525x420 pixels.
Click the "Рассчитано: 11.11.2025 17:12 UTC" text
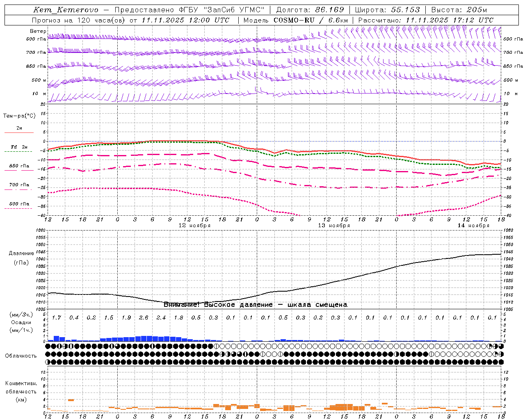click(x=426, y=20)
